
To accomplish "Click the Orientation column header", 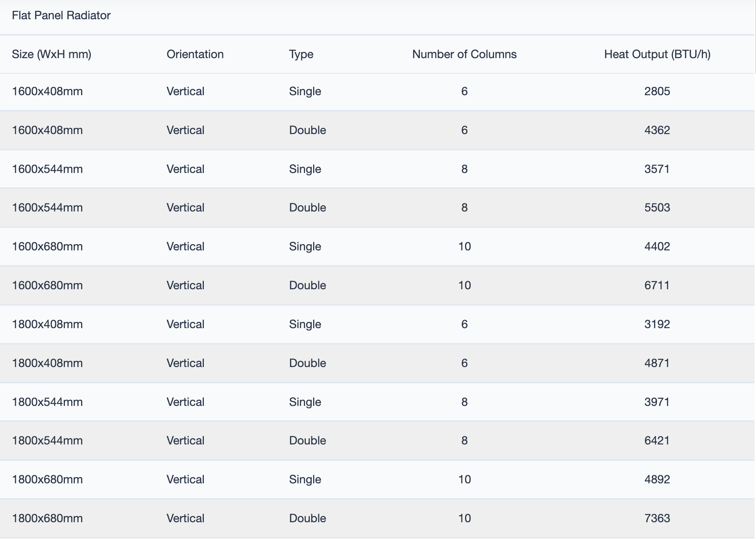I will 195,54.
